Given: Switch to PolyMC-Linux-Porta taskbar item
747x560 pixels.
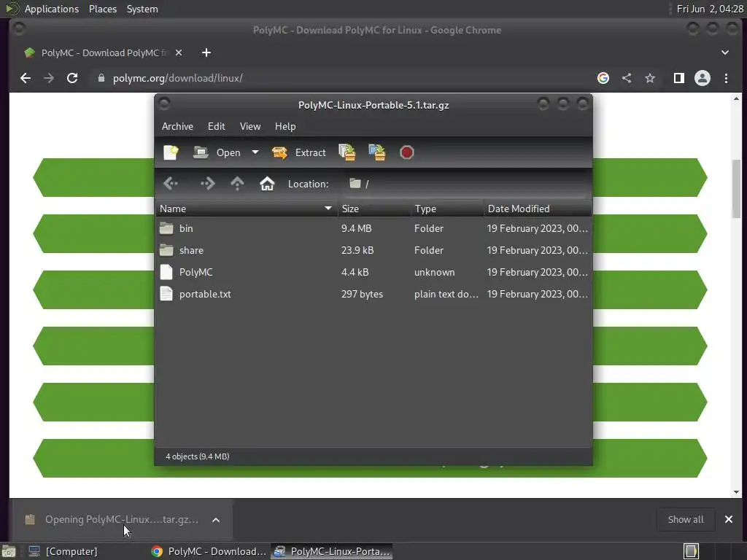Looking at the screenshot, I should click(x=332, y=551).
